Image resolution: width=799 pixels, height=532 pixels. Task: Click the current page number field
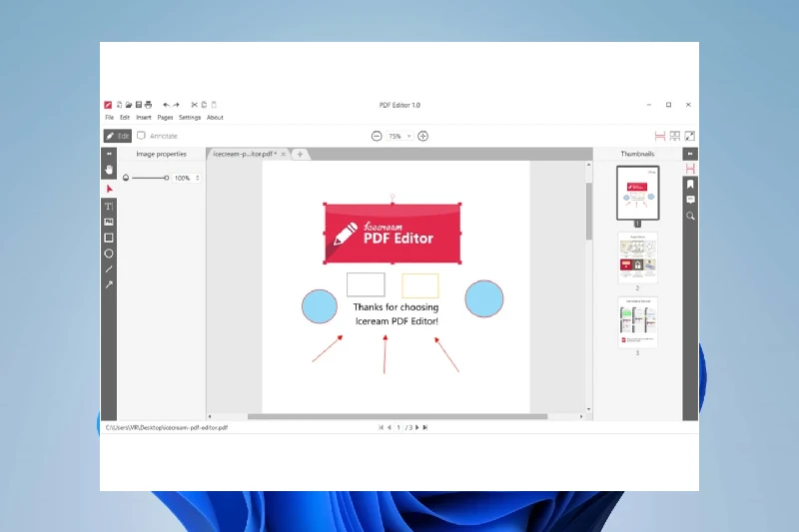[x=399, y=427]
